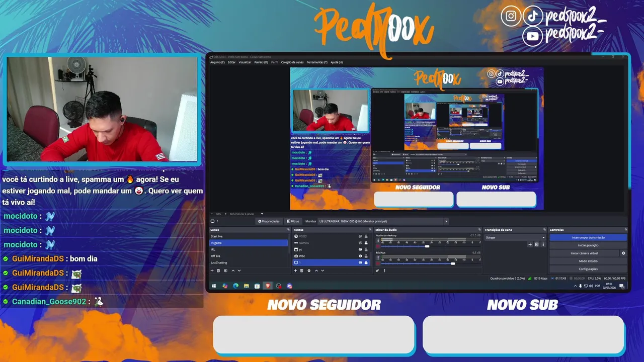Viewport: 644px width, 362px height.
Task: Toggle lock on the yt source
Action: pos(366,249)
